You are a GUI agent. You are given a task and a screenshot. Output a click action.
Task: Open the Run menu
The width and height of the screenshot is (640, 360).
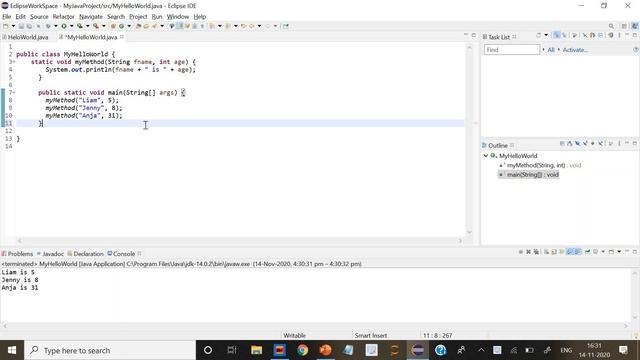(x=157, y=17)
